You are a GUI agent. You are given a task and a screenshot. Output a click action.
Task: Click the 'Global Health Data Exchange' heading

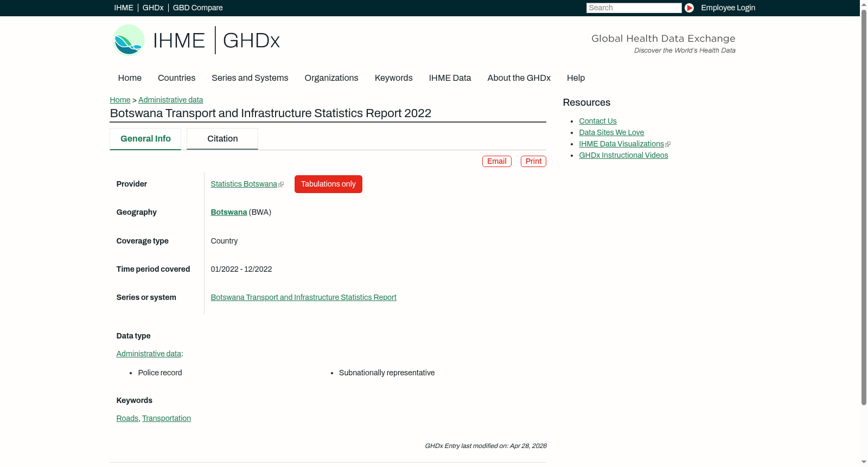click(x=663, y=39)
